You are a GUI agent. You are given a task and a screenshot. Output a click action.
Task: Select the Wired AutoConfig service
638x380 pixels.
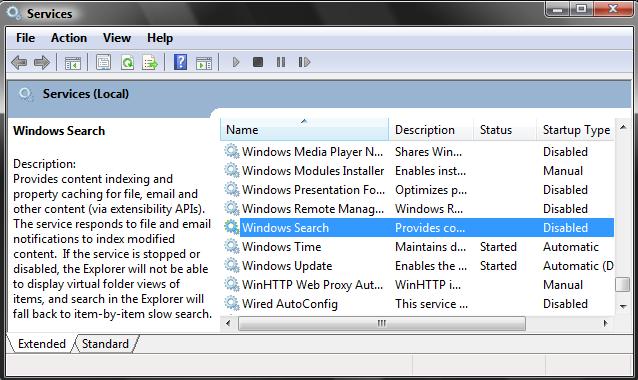click(290, 304)
